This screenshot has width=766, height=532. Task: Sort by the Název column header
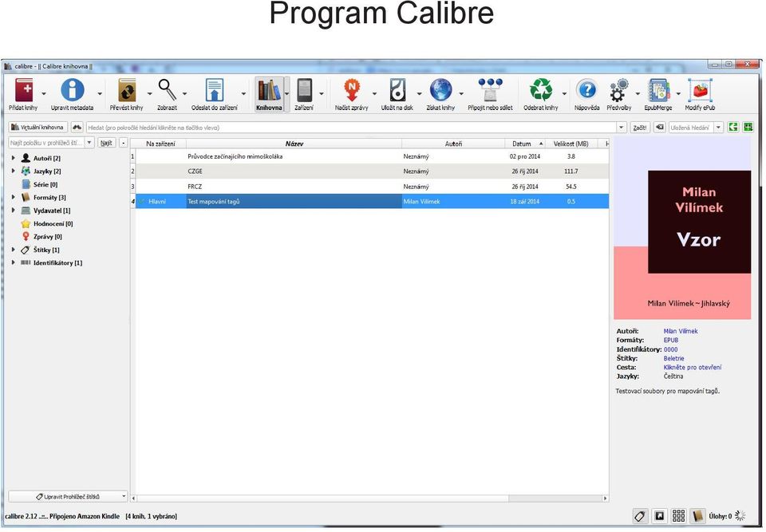pyautogui.click(x=294, y=144)
